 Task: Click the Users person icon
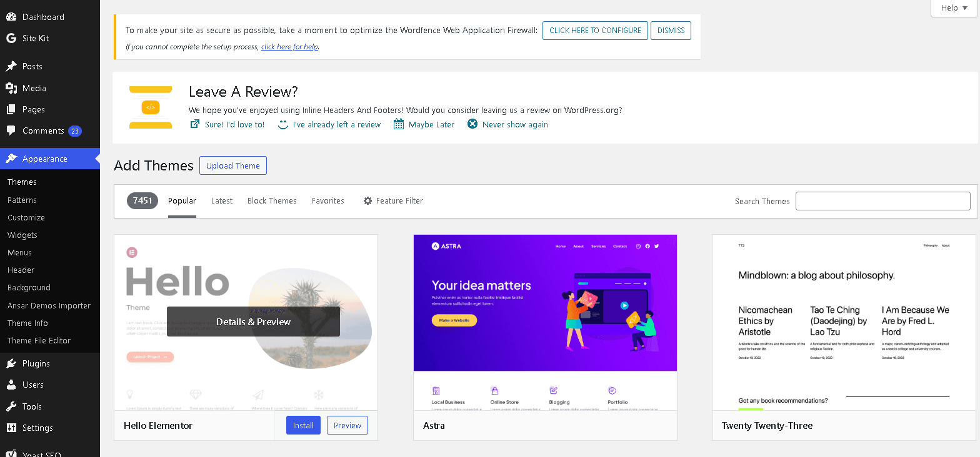tap(11, 385)
